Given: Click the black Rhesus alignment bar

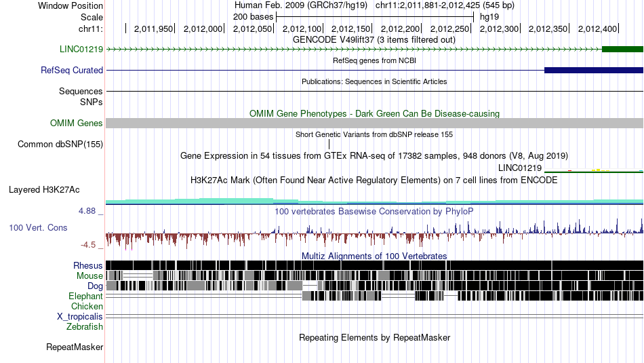Looking at the screenshot, I should 375,265.
